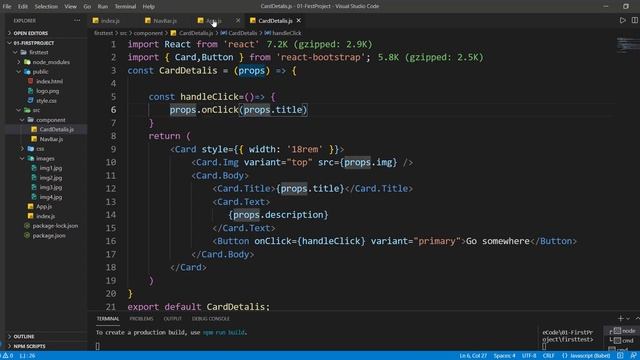Click the firsttest breadcrumb segment
Image resolution: width=640 pixels, height=360 pixels.
point(103,33)
